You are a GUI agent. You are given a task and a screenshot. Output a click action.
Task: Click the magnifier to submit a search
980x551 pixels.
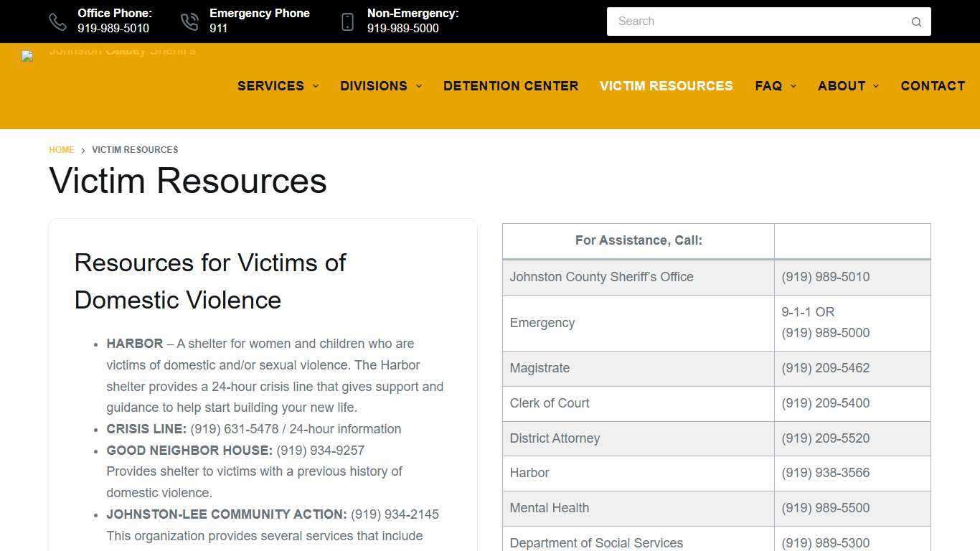tap(916, 22)
